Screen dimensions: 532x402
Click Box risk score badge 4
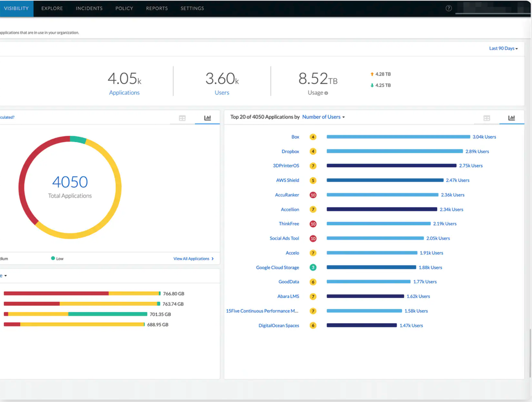pos(313,137)
